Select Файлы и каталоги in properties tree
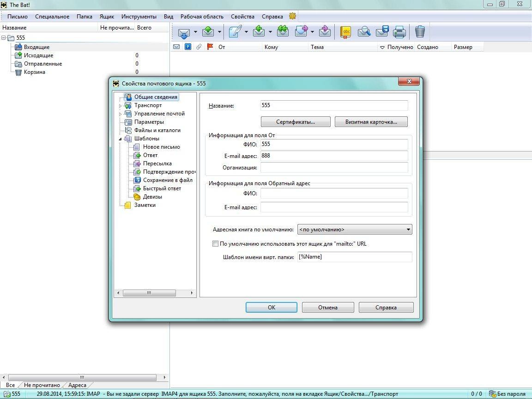This screenshot has width=532, height=399. pos(157,130)
